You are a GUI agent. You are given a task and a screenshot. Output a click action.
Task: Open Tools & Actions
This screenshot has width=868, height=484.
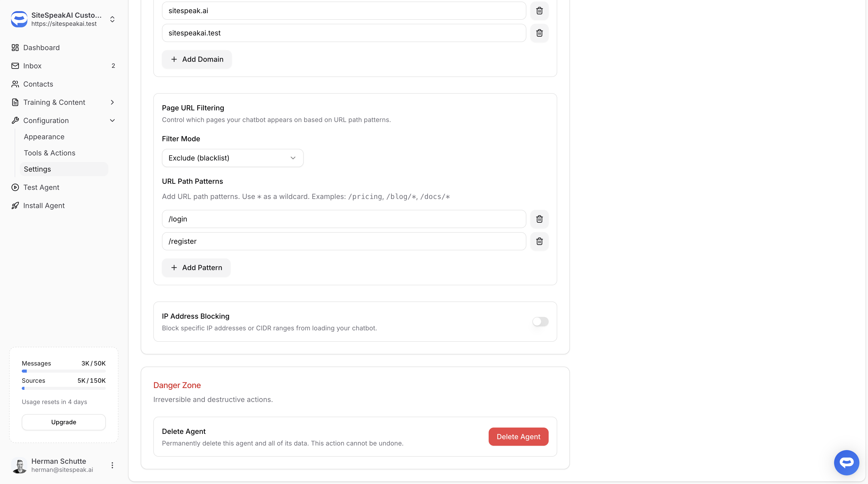pyautogui.click(x=64, y=153)
